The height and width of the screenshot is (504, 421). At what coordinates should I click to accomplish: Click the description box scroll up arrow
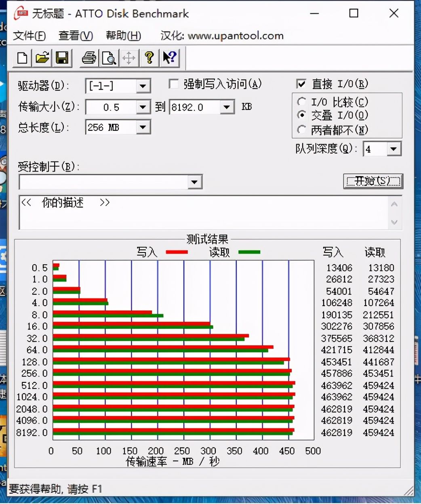click(x=395, y=204)
